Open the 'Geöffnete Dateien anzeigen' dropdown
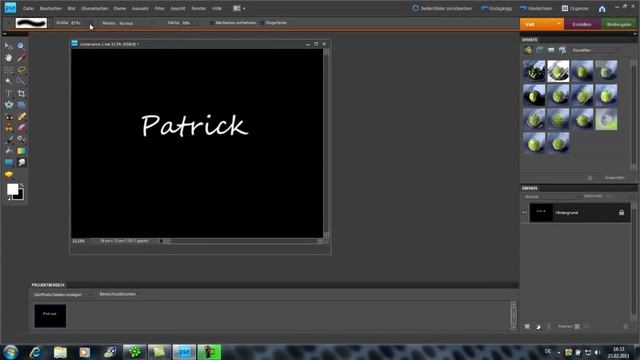Viewport: 640px width, 360px height. pos(62,294)
